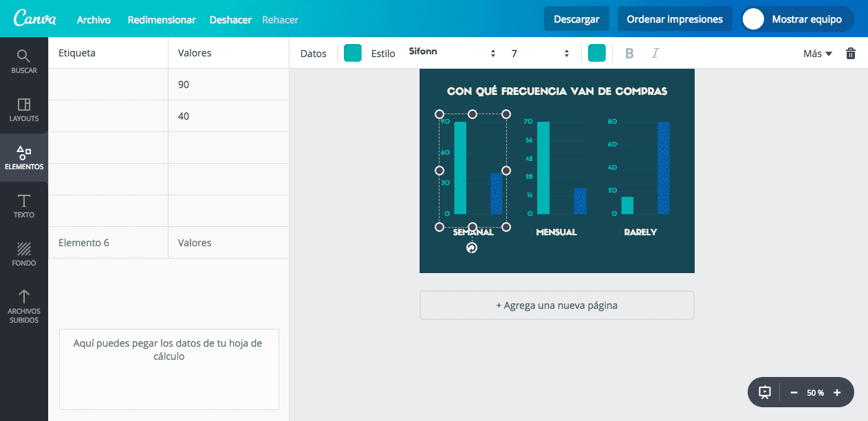Click Agrega una nueva página
This screenshot has width=868, height=421.
tap(557, 305)
